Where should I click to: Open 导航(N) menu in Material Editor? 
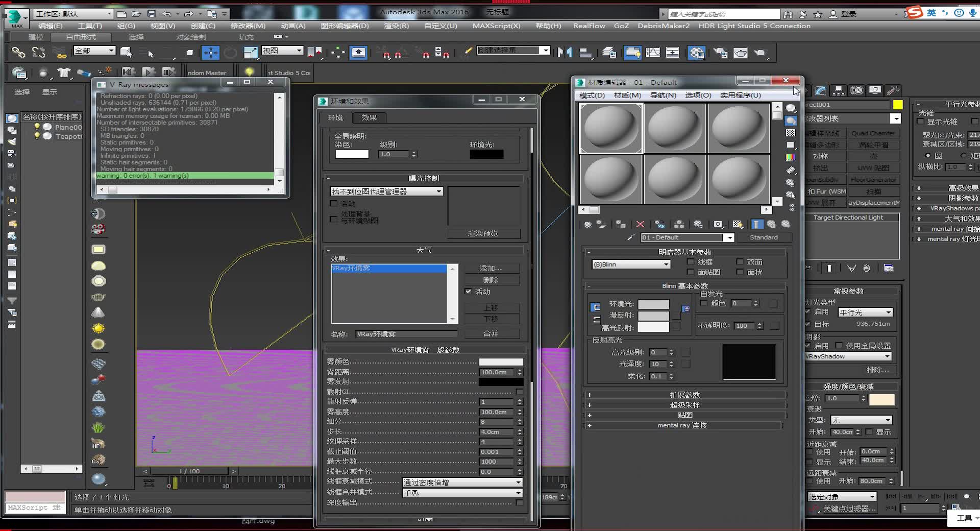(663, 95)
